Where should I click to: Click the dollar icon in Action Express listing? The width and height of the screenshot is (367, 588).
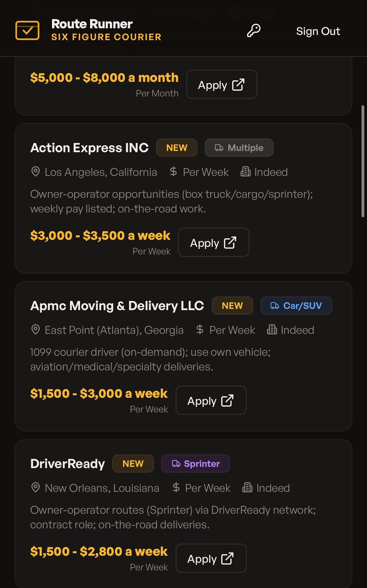pyautogui.click(x=173, y=172)
